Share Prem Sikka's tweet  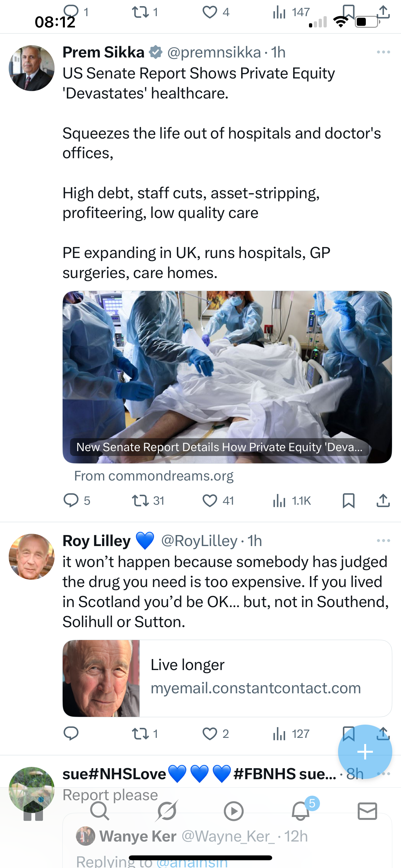(383, 501)
